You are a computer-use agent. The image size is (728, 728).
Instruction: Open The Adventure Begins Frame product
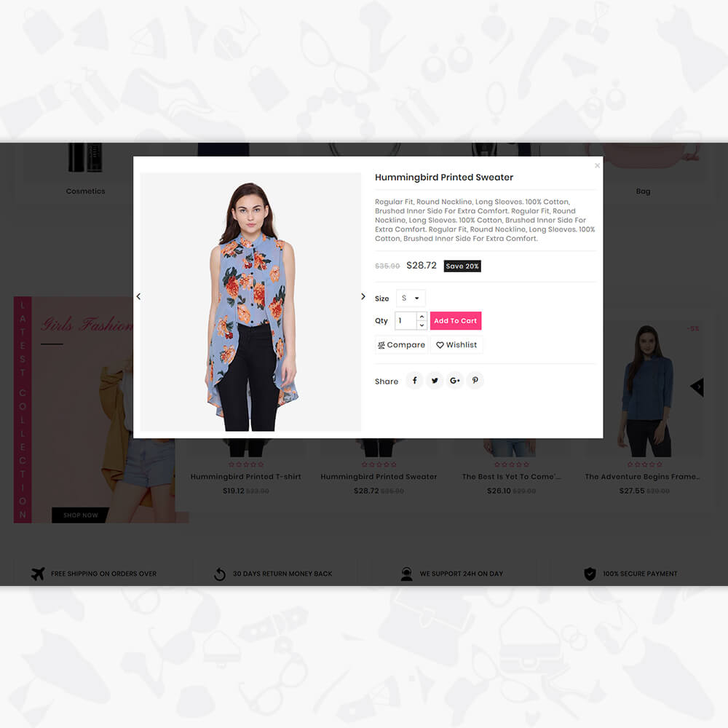[x=642, y=477]
